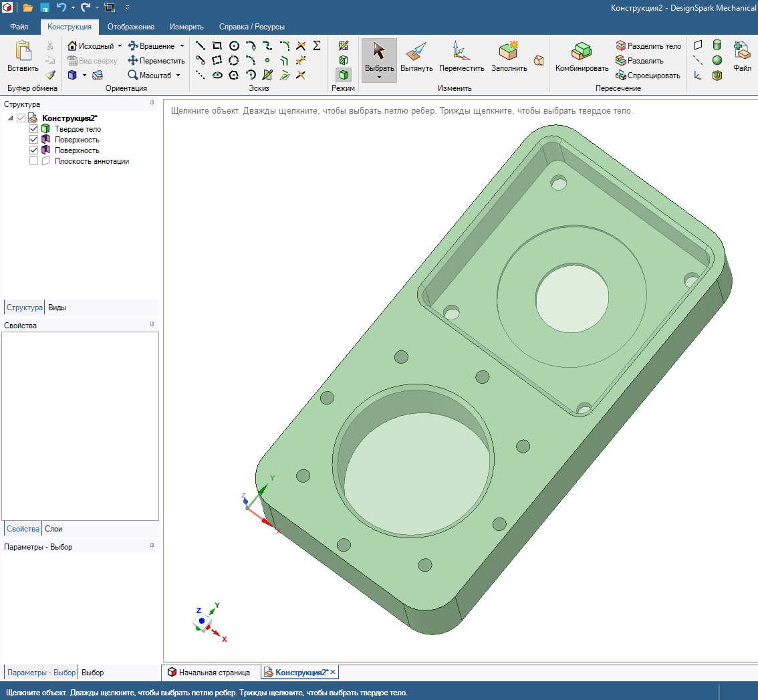Select the Rectangle sketch tool
The image size is (758, 700).
(x=217, y=45)
